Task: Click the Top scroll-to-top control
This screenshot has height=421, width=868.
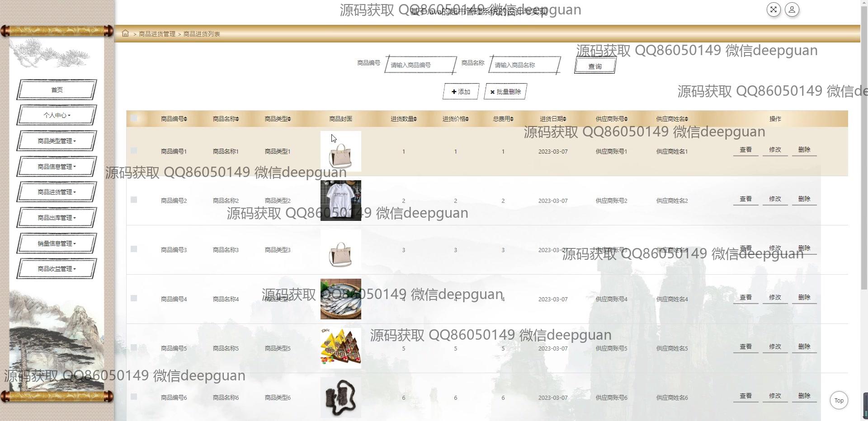Action: tap(839, 400)
